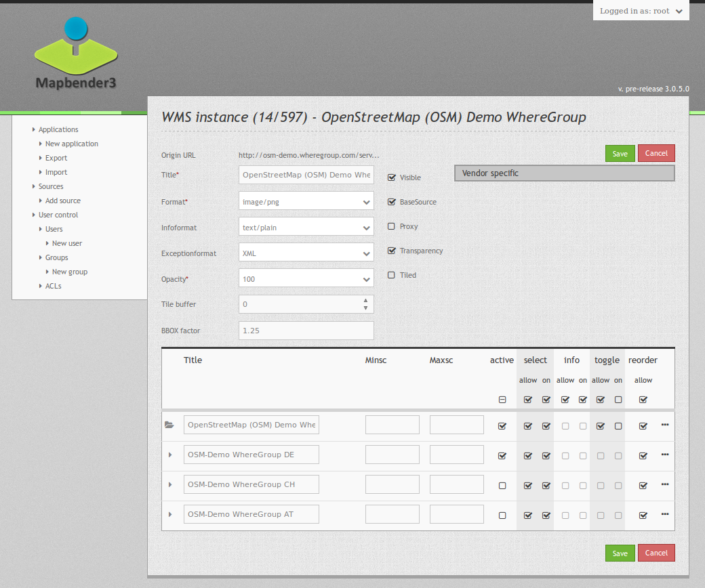Viewport: 705px width, 588px height.
Task: Click Minsc field for OSM-Demo WhereGroup DE
Action: pyautogui.click(x=392, y=455)
